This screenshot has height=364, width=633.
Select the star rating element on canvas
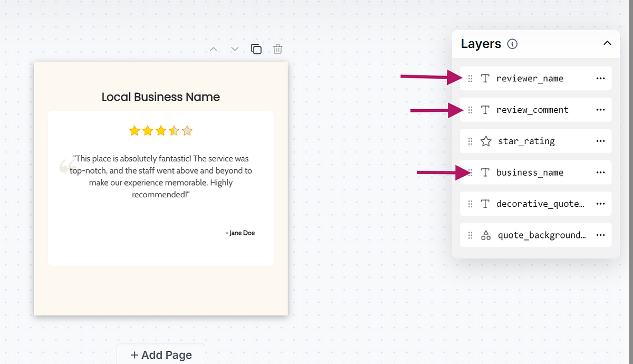click(161, 130)
